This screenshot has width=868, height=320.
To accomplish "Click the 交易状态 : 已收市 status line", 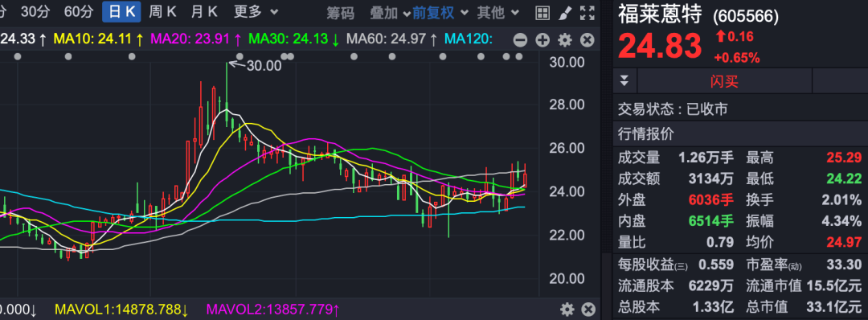I will (x=673, y=109).
